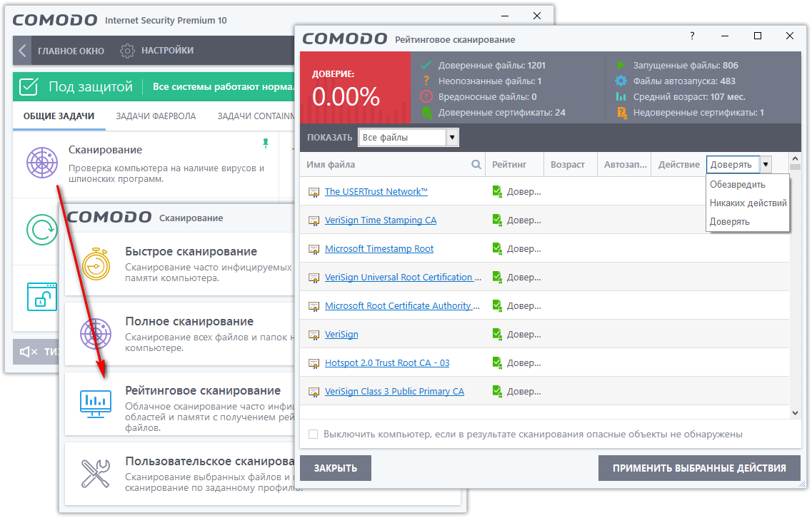
Task: Open Microsoft Timestamp Root link
Action: click(x=379, y=248)
